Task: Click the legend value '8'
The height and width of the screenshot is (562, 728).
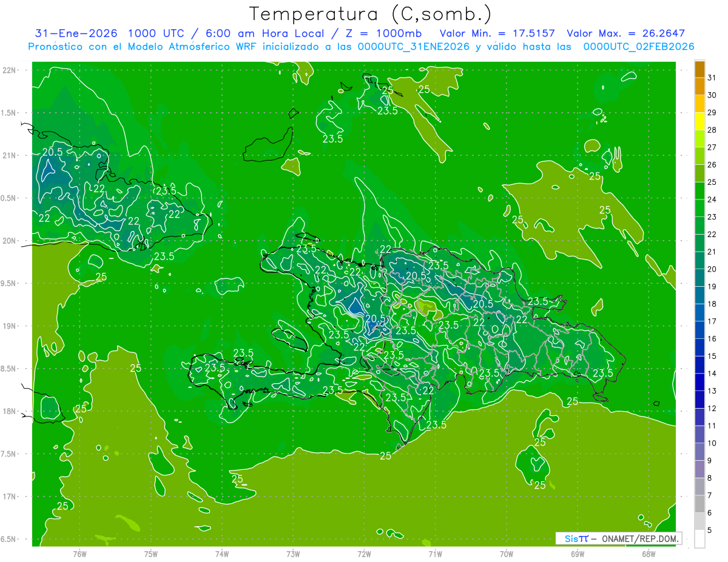Action: pos(710,478)
